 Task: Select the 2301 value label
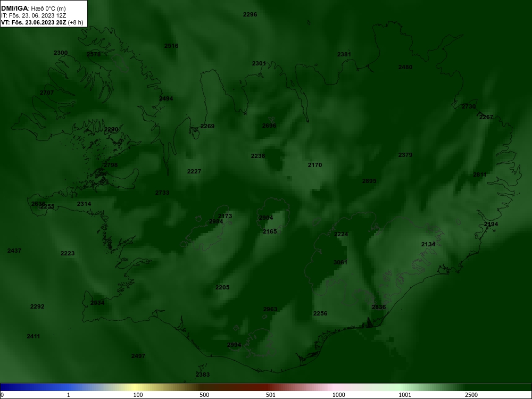pos(259,63)
